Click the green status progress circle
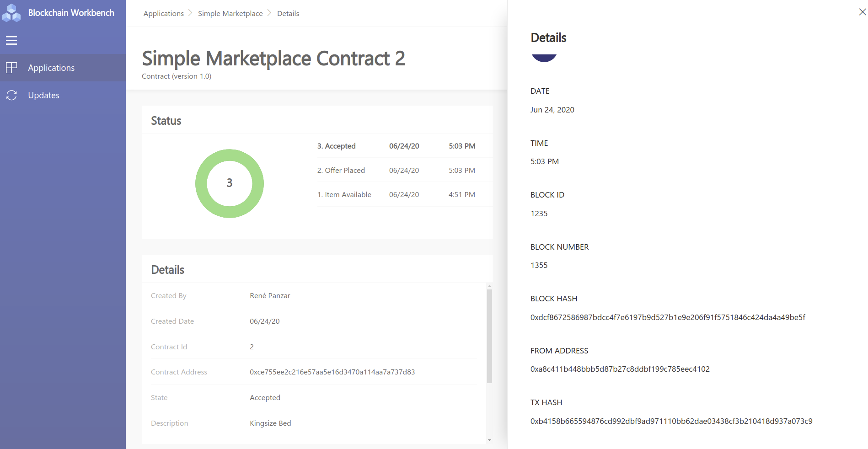 [x=229, y=183]
